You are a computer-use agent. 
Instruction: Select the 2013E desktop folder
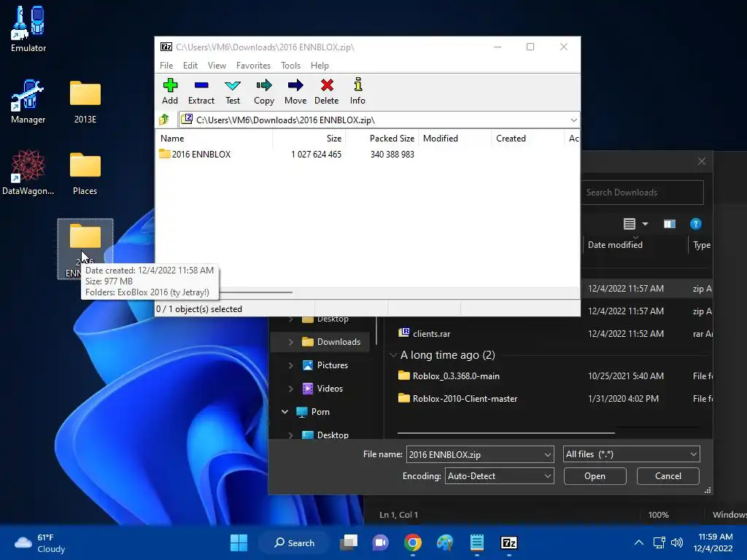(x=85, y=101)
